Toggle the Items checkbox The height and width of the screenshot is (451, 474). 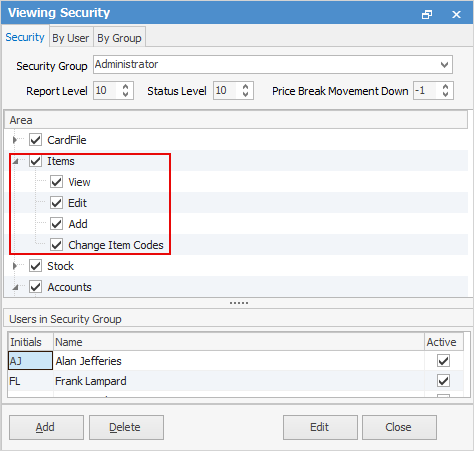35,161
